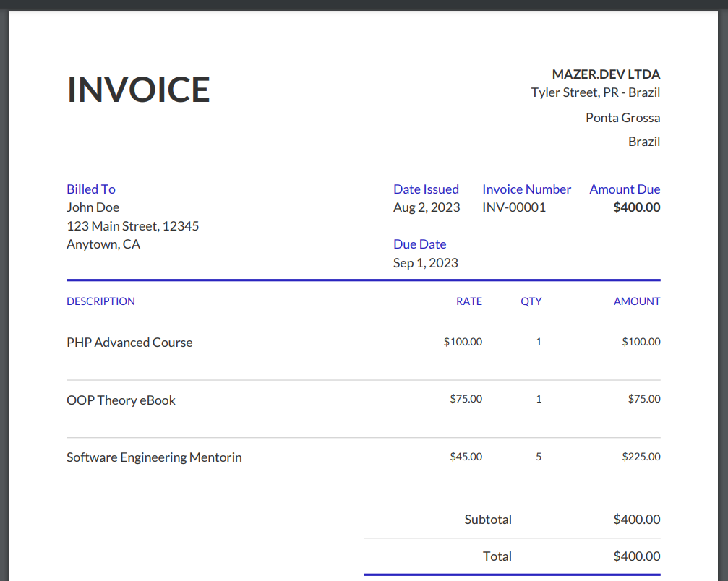Click the Date Issued label
Viewport: 728px width, 581px height.
[426, 189]
